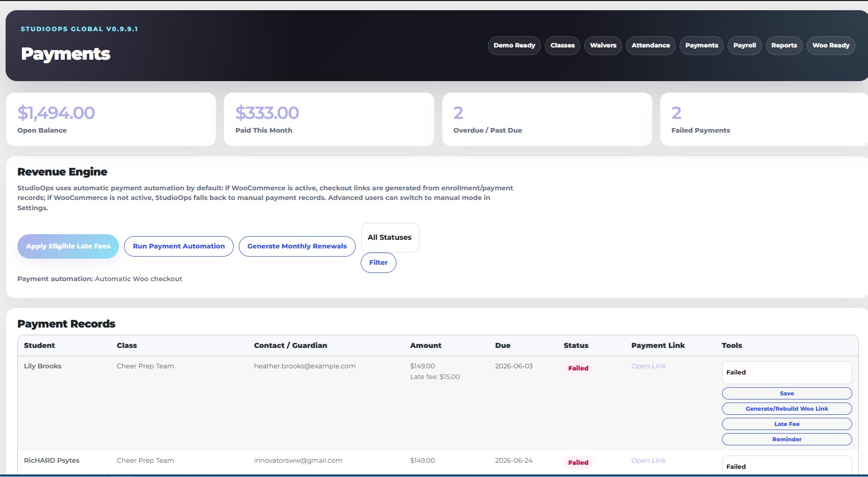Click the due date 2026-06-03

[x=513, y=366]
